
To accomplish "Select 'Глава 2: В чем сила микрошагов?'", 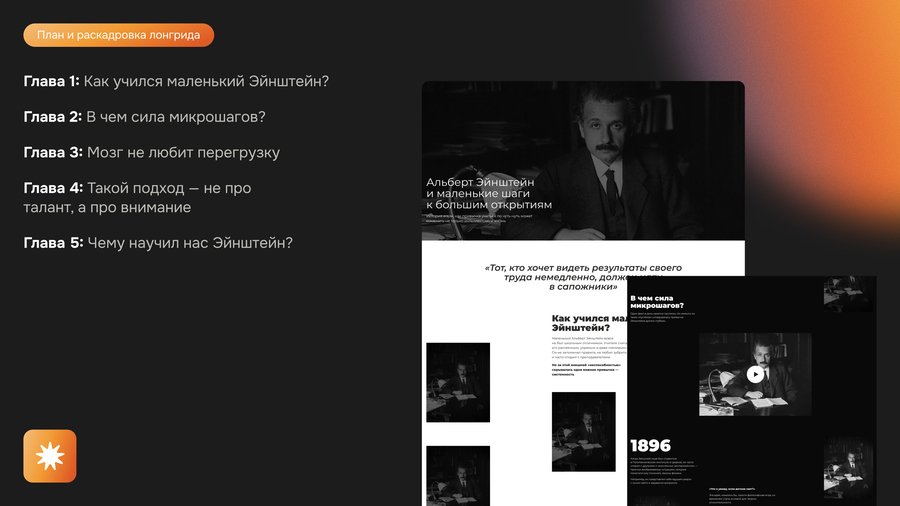I will [145, 117].
